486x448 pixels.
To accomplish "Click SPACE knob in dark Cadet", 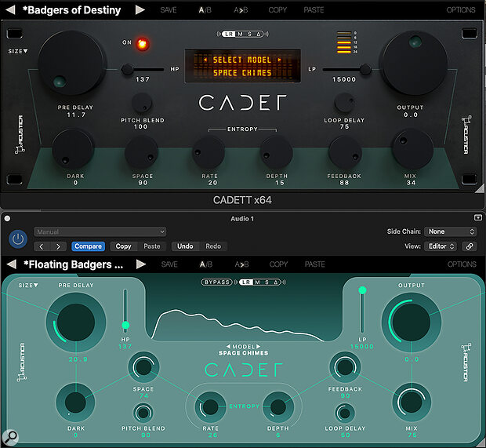I will point(142,152).
